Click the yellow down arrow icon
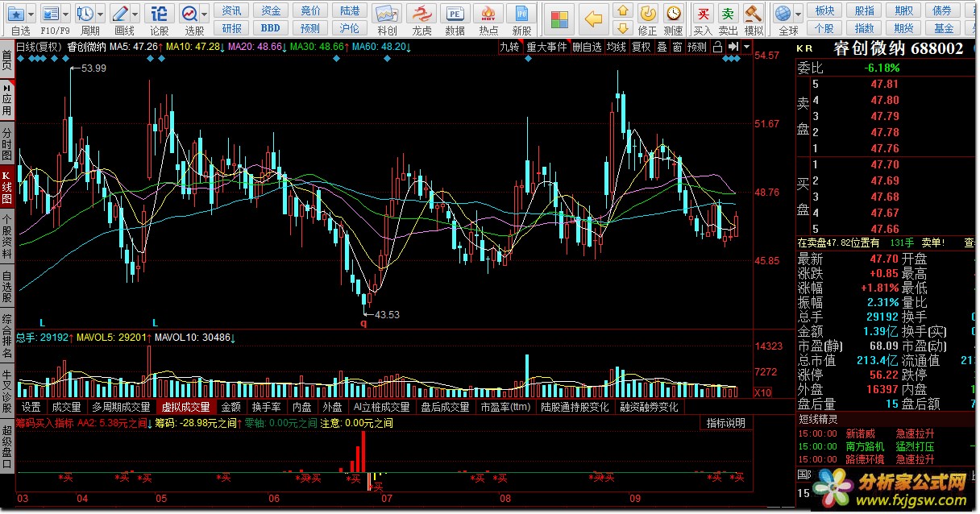This screenshot has height=514, width=980. pos(622,29)
